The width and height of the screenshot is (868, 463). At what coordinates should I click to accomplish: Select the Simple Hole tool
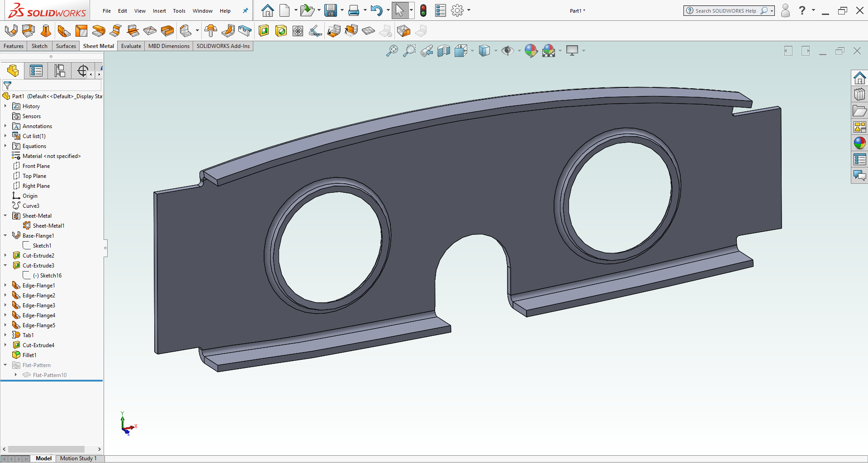click(281, 31)
